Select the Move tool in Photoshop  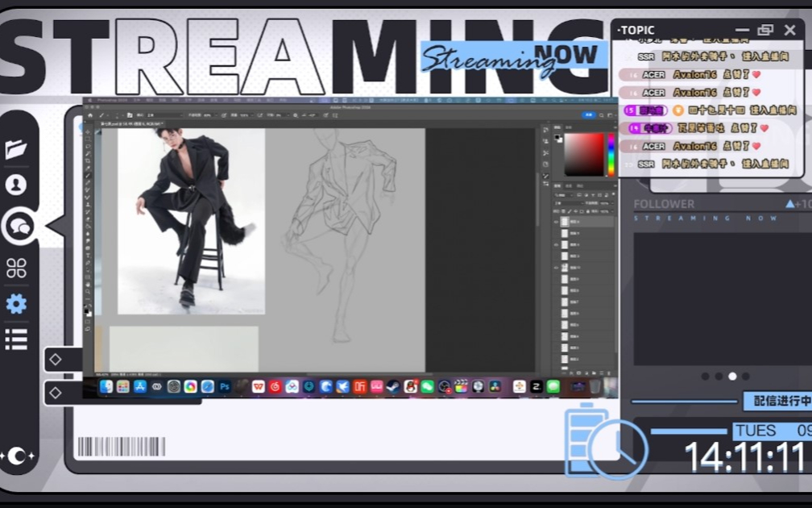coord(88,132)
